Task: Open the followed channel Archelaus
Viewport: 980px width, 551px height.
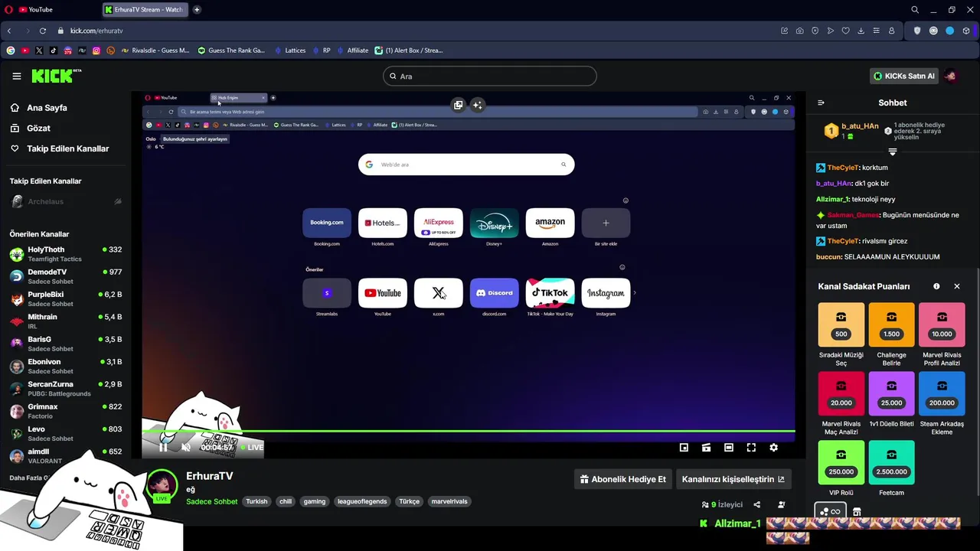Action: click(x=65, y=201)
